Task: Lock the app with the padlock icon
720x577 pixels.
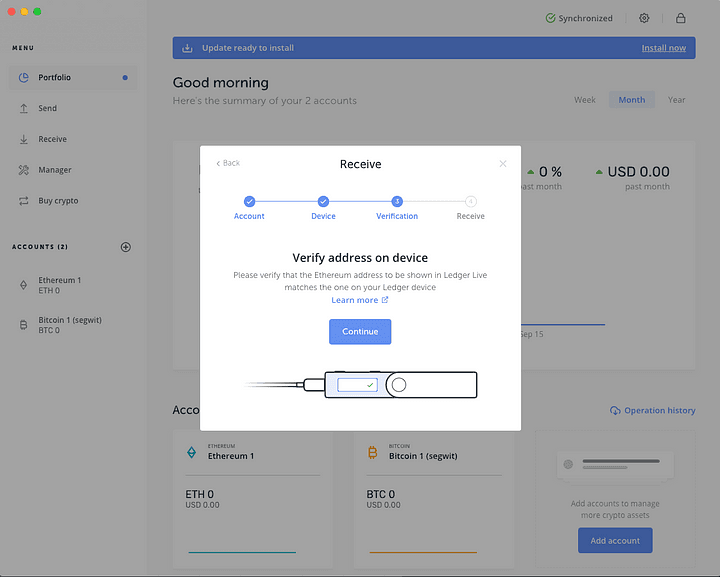Action: pos(681,18)
